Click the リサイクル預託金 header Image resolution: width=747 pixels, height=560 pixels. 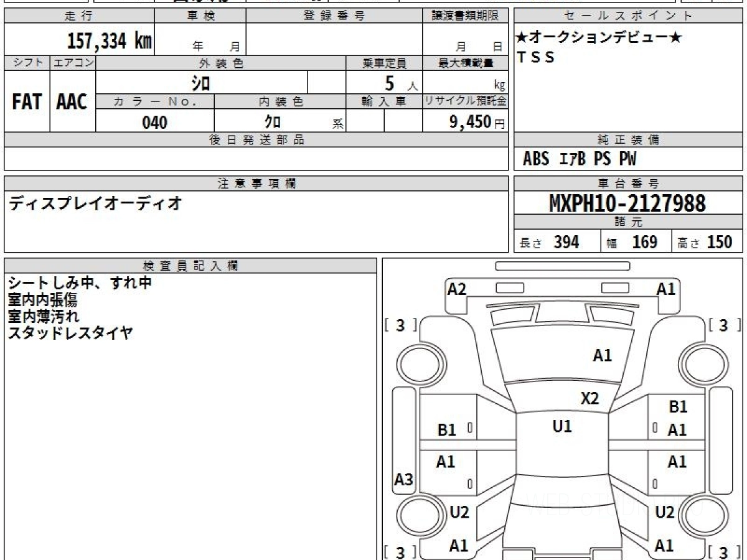click(465, 102)
